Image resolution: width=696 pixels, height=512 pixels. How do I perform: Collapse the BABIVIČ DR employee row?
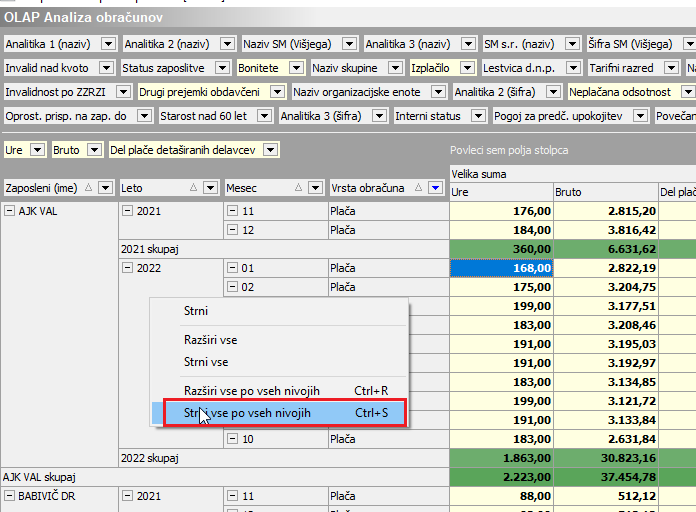pyautogui.click(x=10, y=496)
